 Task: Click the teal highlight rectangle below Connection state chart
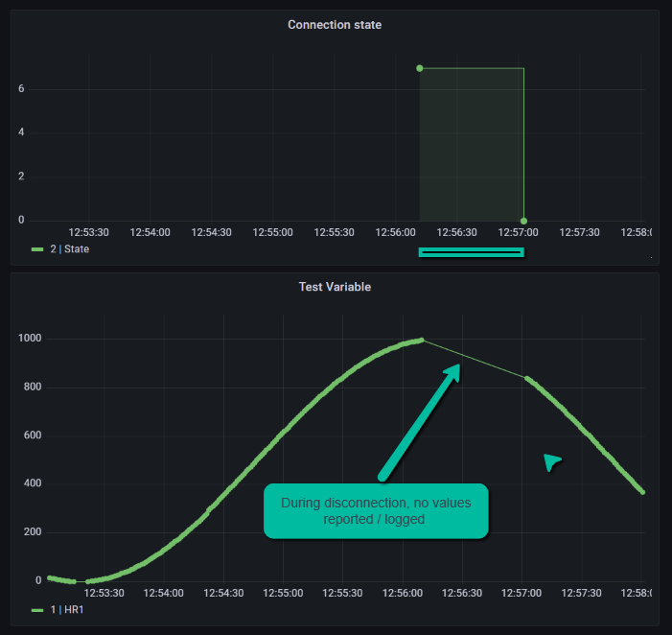coord(472,253)
